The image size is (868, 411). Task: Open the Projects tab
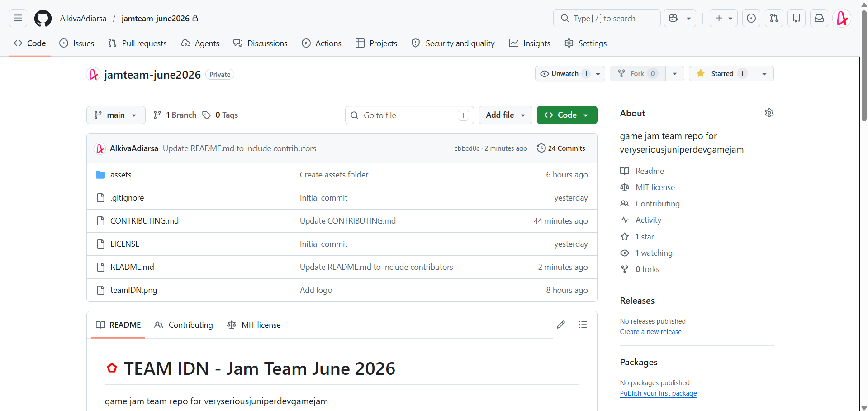click(376, 43)
